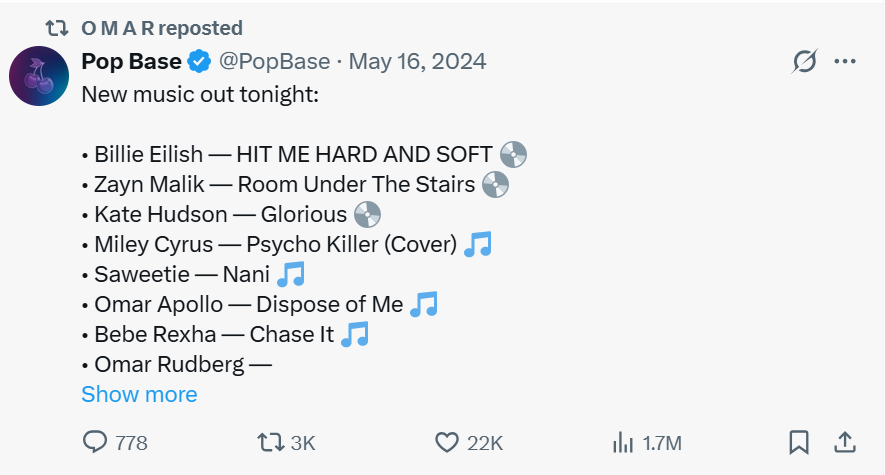The height and width of the screenshot is (475, 885).
Task: Bookmark this tweet
Action: point(799,442)
